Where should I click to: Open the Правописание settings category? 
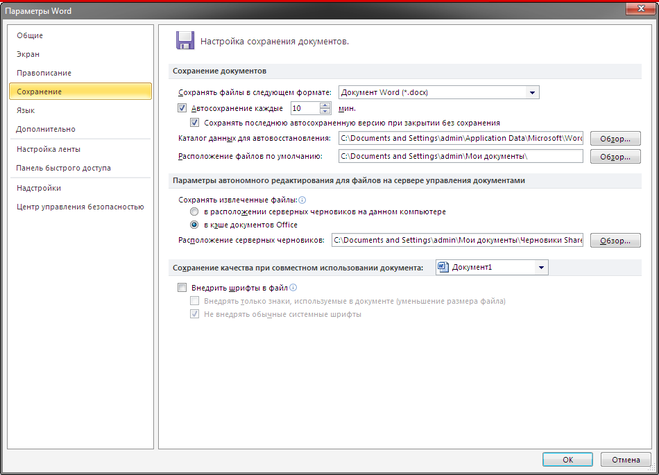click(80, 73)
